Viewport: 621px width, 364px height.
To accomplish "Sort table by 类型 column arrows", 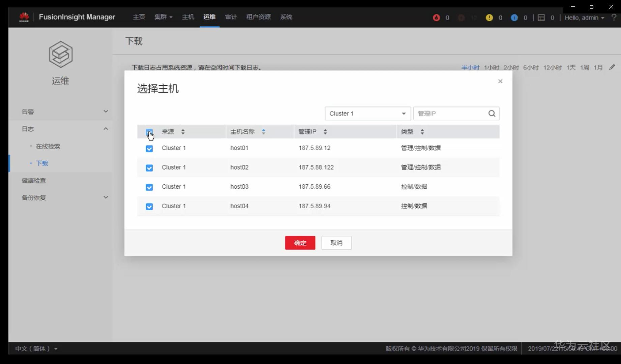I will [x=422, y=132].
